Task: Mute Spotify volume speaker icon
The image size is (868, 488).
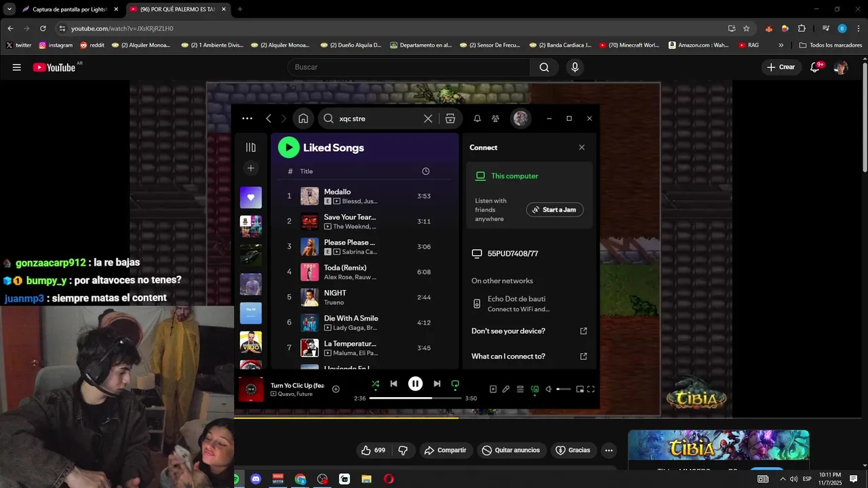Action: (x=549, y=389)
